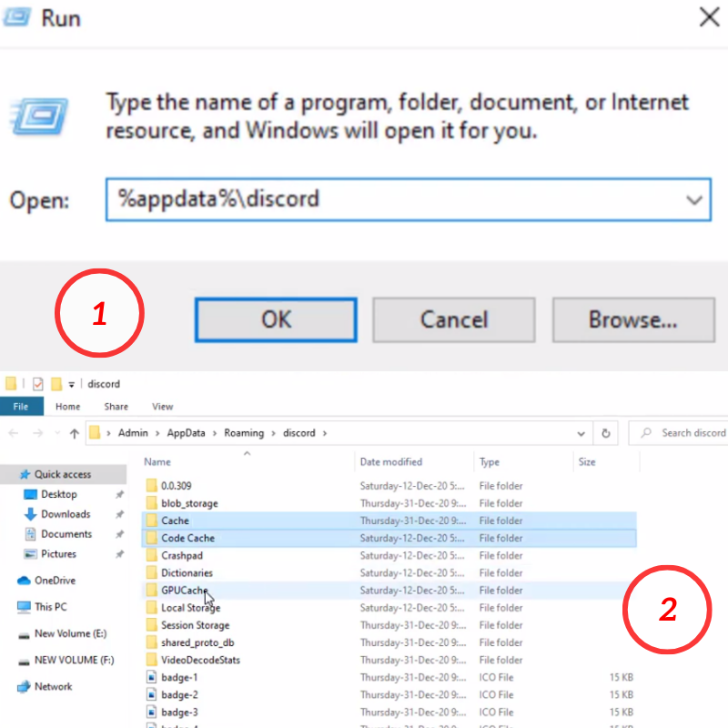Image resolution: width=728 pixels, height=728 pixels.
Task: Select NEW VOLUME (F:) drive
Action: (74, 660)
